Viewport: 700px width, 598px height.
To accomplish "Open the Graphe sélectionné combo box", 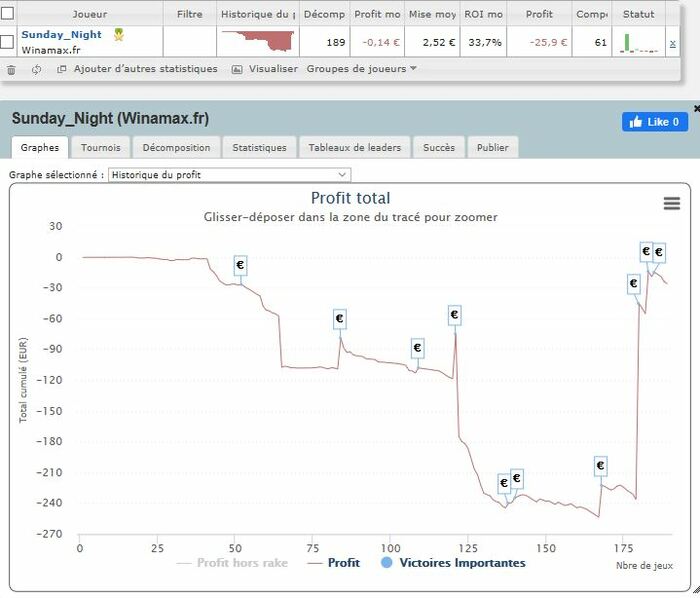I will (x=229, y=175).
